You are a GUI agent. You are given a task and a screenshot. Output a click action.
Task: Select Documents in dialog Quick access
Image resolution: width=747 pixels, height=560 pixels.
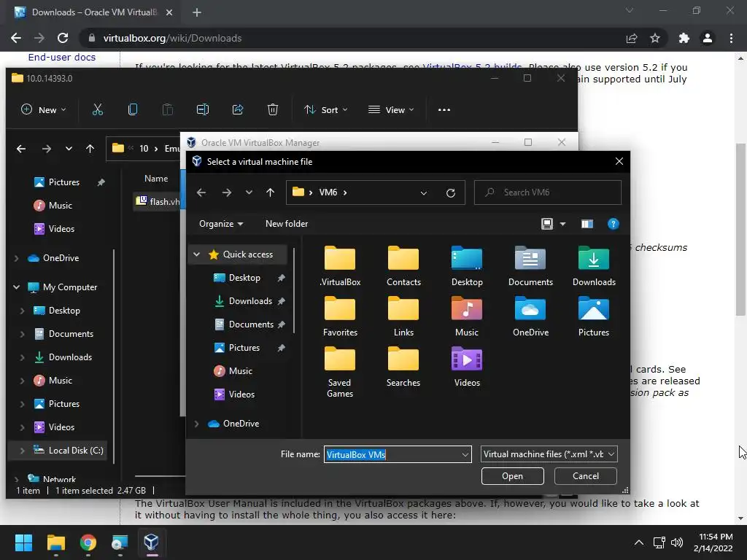pyautogui.click(x=249, y=324)
